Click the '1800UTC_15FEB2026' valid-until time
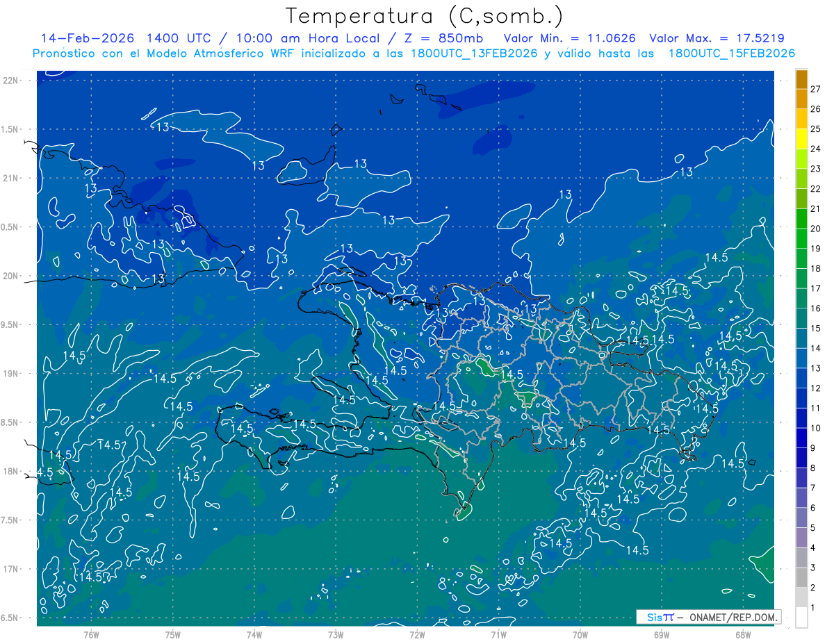The height and width of the screenshot is (644, 834). pos(731,53)
